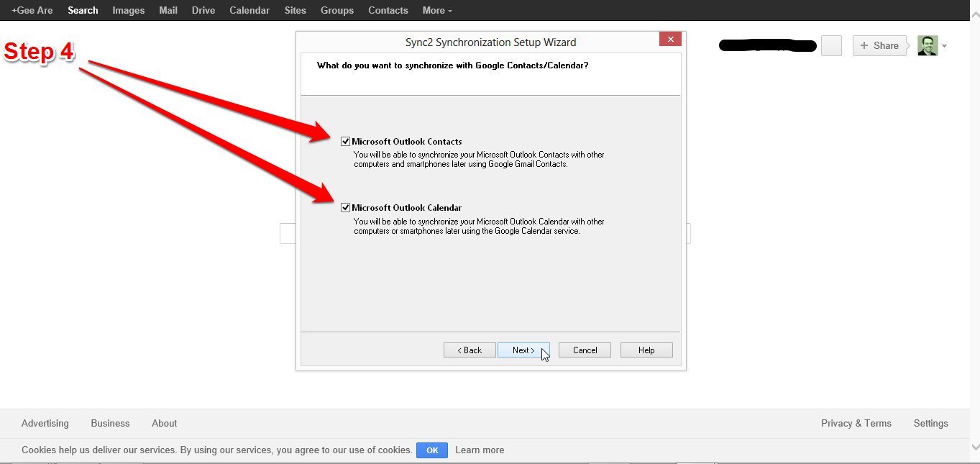Accept cookies with the OK button
The width and height of the screenshot is (980, 464).
click(432, 450)
